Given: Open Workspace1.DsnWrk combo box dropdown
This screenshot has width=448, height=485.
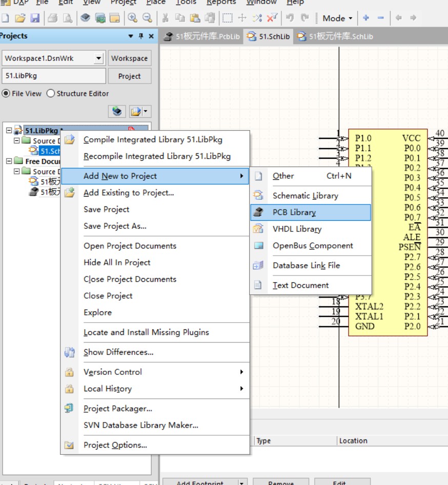Looking at the screenshot, I should pos(98,58).
